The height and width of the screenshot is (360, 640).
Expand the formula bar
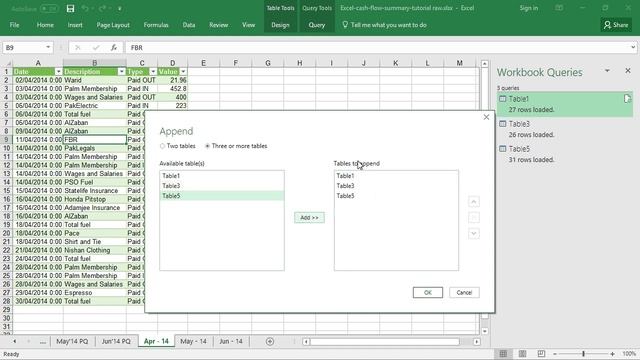pos(633,48)
